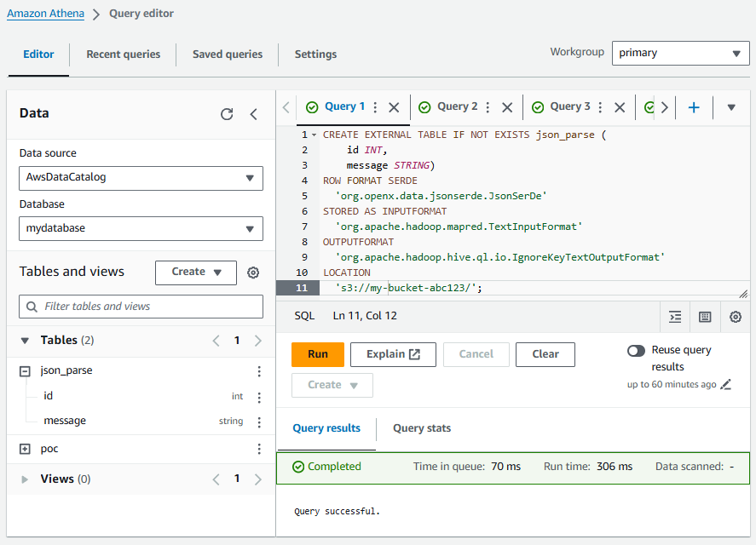Image resolution: width=756 pixels, height=545 pixels.
Task: Open the Data source AwsDataCatalog dropdown
Action: 141,178
